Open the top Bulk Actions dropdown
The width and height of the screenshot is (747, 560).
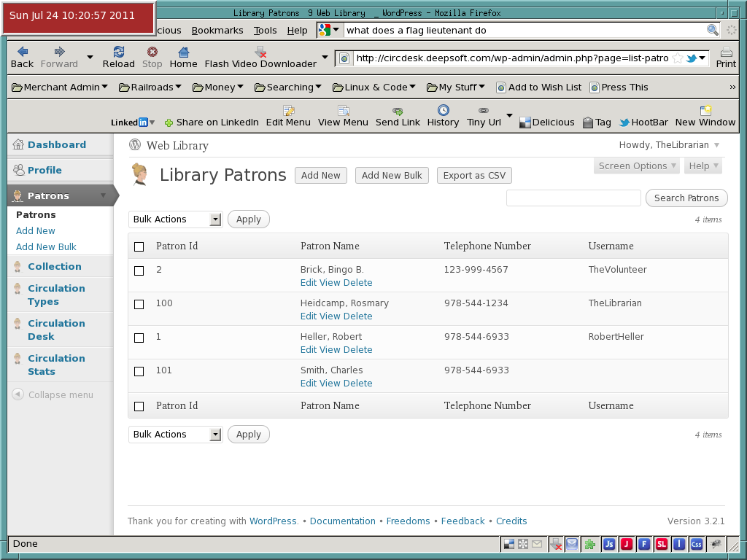(175, 219)
